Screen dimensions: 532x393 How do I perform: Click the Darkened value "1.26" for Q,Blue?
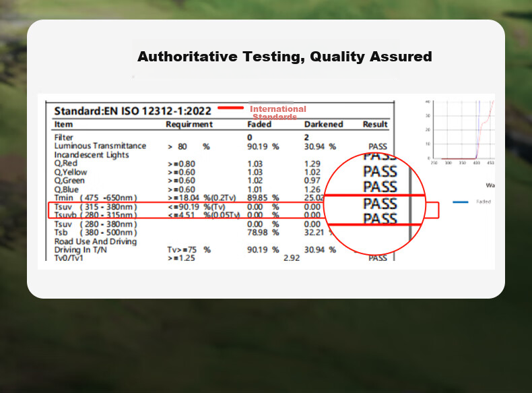[312, 189]
